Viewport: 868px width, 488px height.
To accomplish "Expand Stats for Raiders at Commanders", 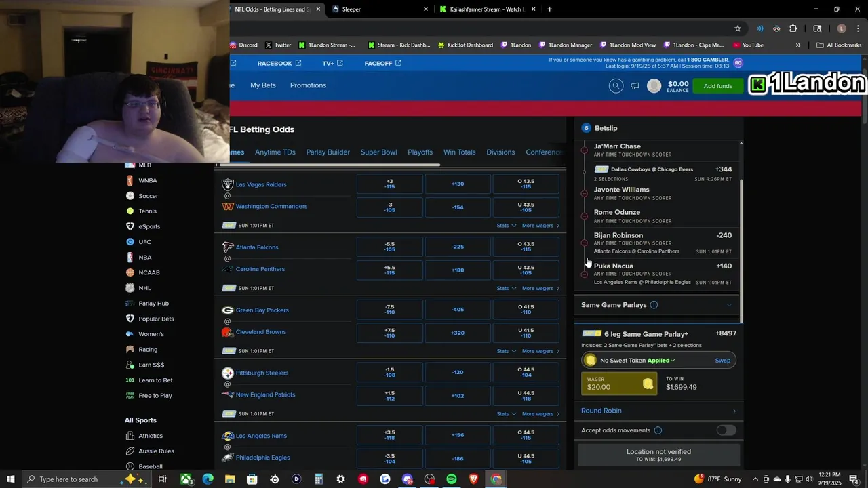I will (x=507, y=226).
